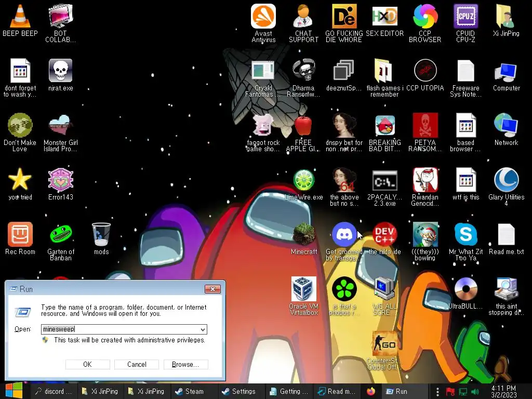Switch to the 'Read m...' taskbar window
This screenshot has height=399, width=532.
click(336, 392)
